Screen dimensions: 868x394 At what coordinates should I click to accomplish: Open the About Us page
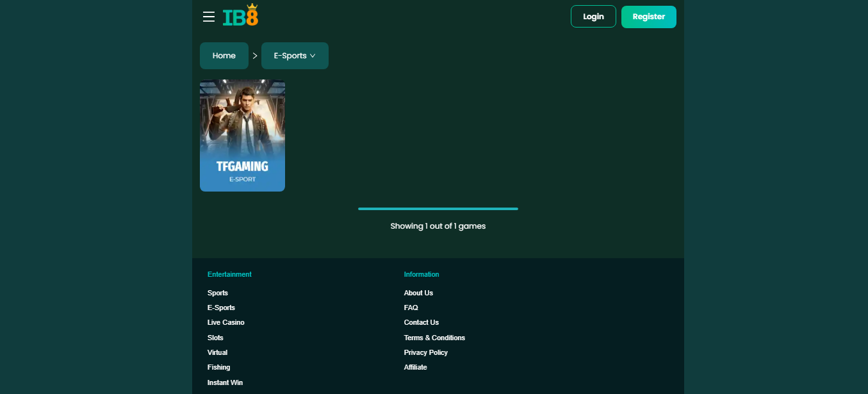click(418, 293)
